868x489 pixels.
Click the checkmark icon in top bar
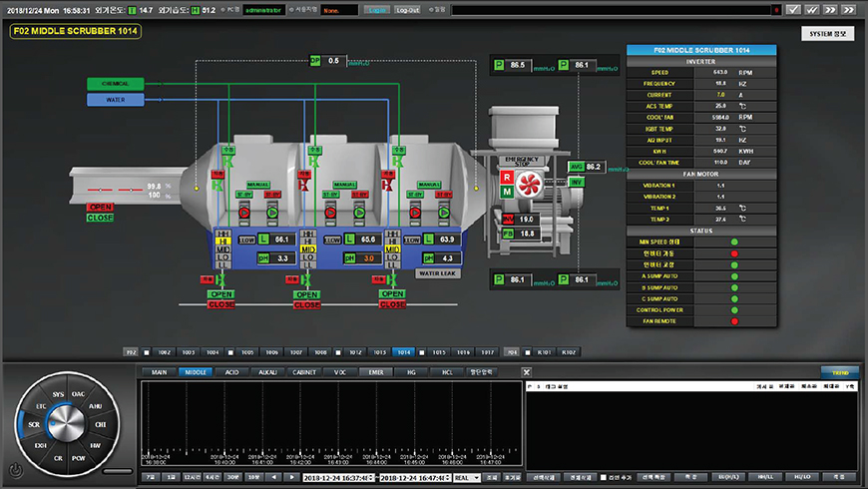(x=793, y=9)
